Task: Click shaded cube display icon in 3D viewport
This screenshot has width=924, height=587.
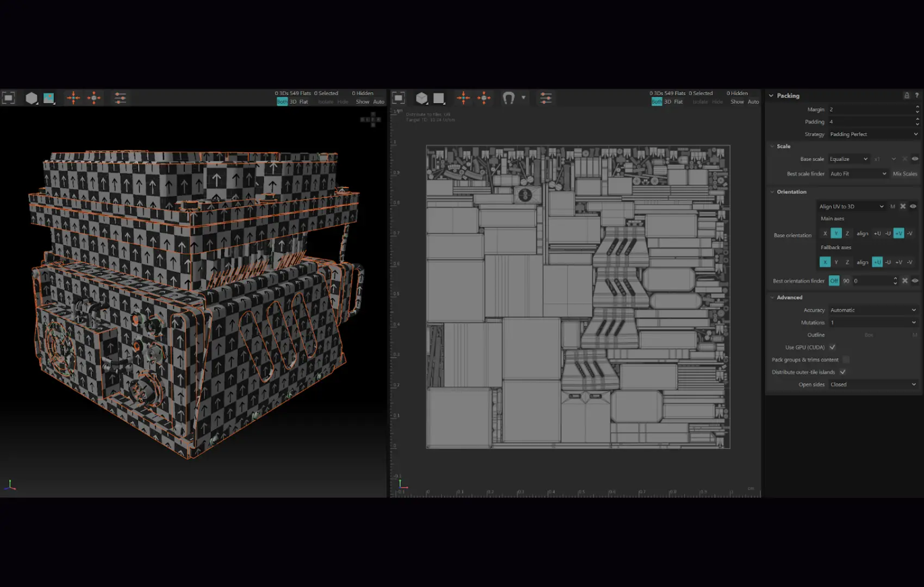Action: point(31,98)
